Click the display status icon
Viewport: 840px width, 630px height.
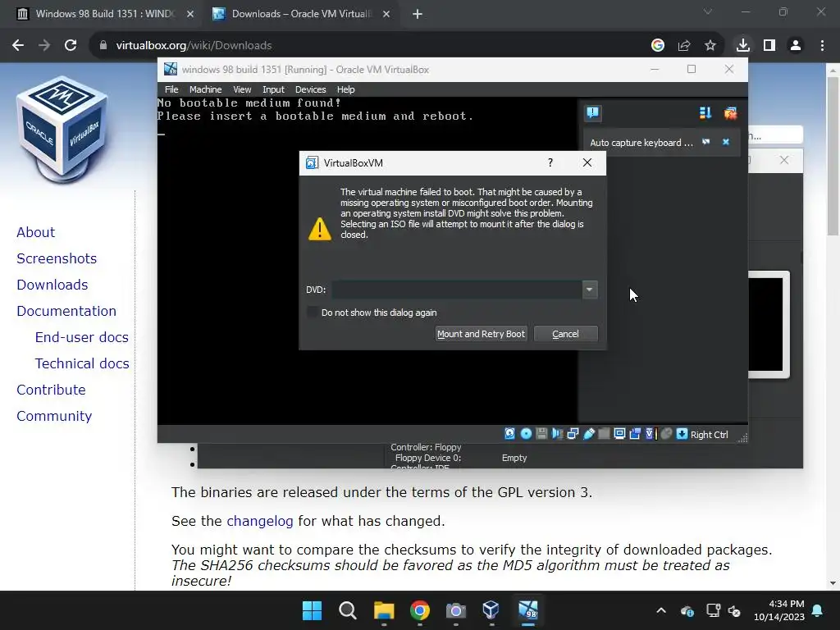pyautogui.click(x=619, y=434)
